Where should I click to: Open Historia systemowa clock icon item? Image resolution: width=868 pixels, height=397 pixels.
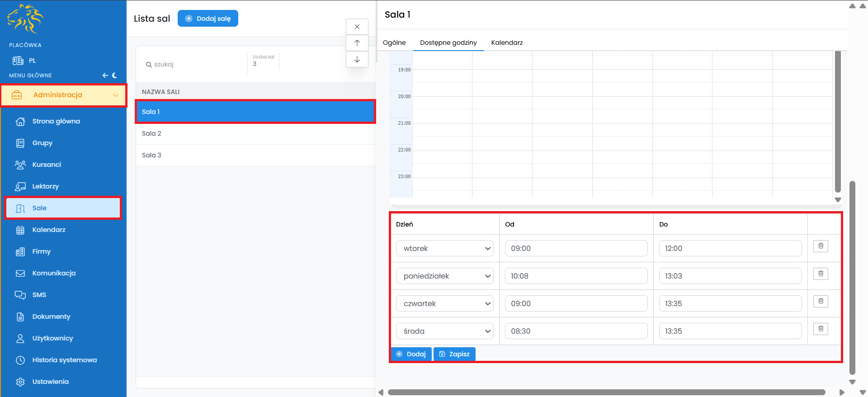64,360
